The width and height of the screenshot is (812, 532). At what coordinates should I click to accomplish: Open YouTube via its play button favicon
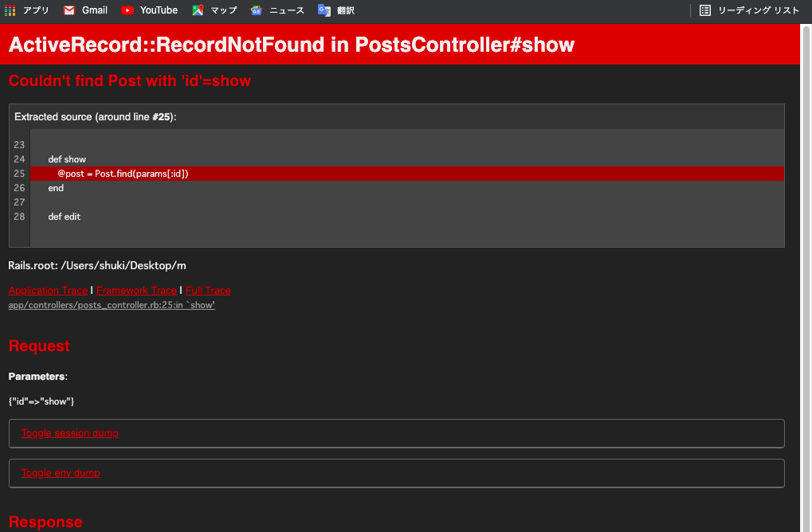pyautogui.click(x=127, y=10)
